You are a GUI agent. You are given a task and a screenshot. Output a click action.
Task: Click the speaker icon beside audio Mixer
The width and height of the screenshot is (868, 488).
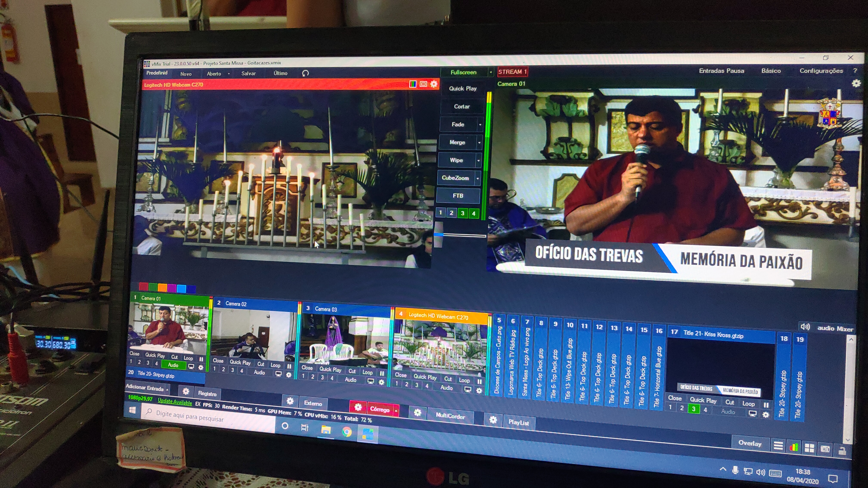click(x=805, y=326)
